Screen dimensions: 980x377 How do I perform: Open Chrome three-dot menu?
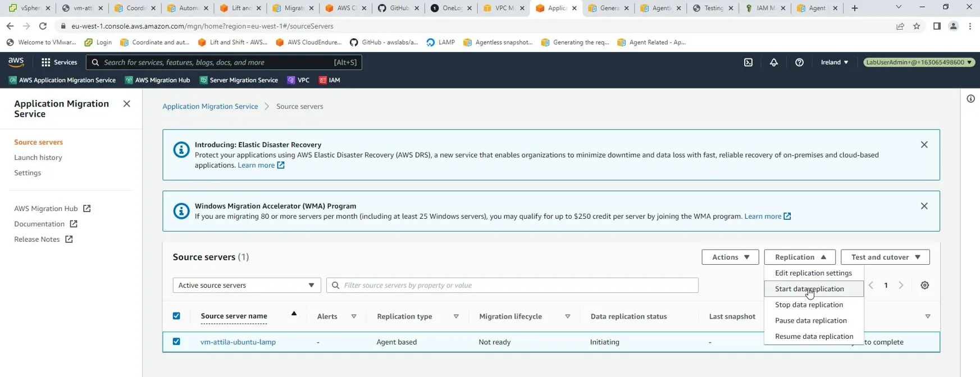click(x=970, y=26)
